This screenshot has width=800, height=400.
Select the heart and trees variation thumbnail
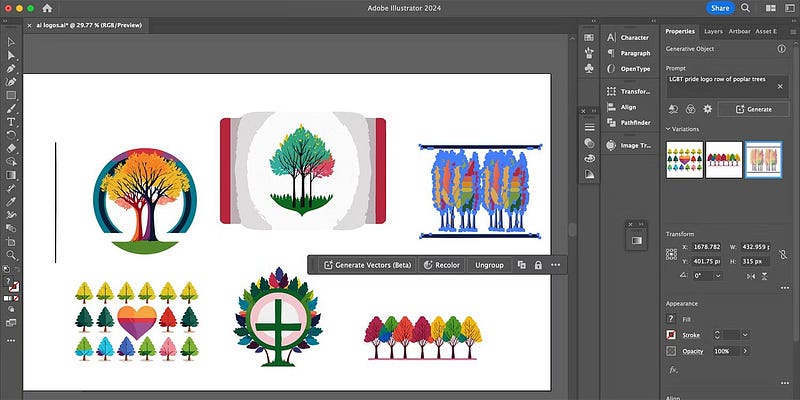(x=684, y=159)
